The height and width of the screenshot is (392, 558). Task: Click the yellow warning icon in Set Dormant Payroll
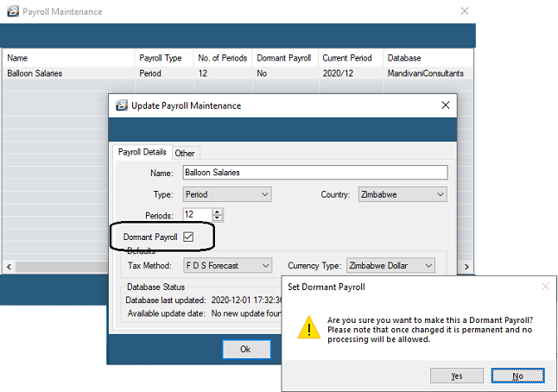pos(309,327)
